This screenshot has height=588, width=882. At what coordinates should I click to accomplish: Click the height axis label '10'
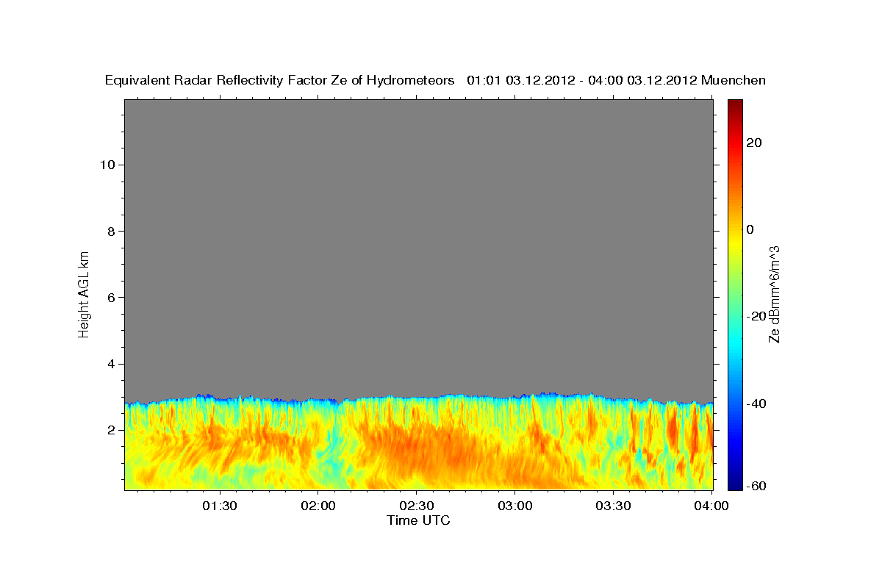click(x=107, y=165)
